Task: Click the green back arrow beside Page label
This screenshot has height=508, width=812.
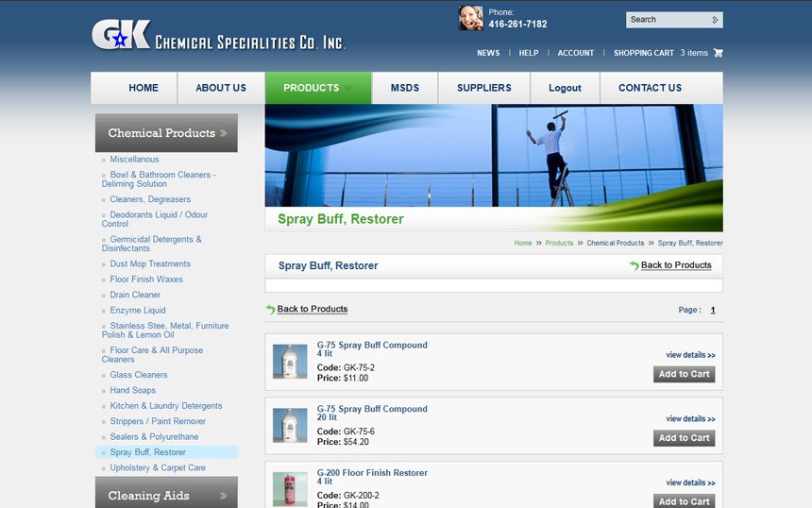Action: pos(270,310)
